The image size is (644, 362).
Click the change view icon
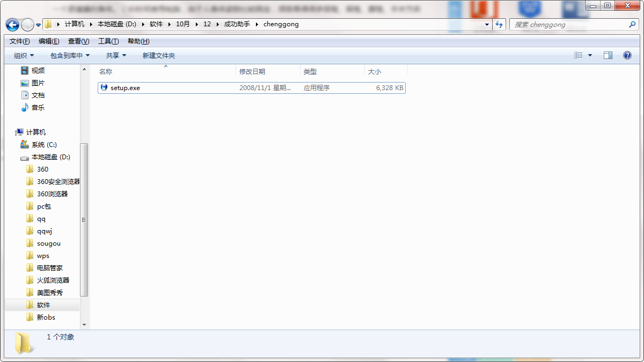579,55
